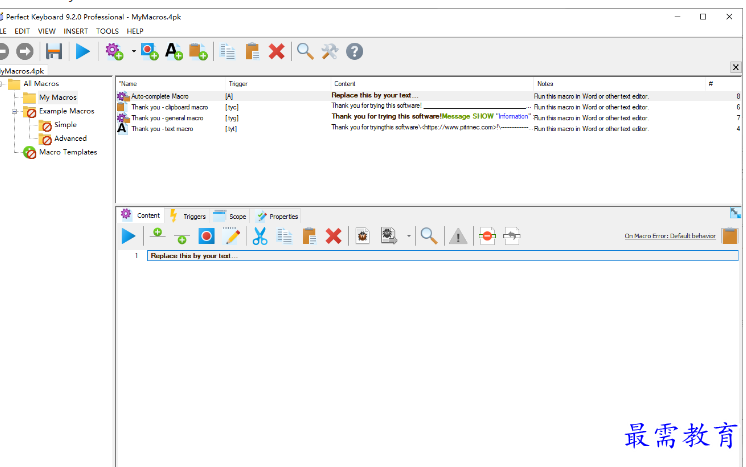Copy selected macro in main toolbar
Screen dimensions: 746x467
click(x=228, y=51)
